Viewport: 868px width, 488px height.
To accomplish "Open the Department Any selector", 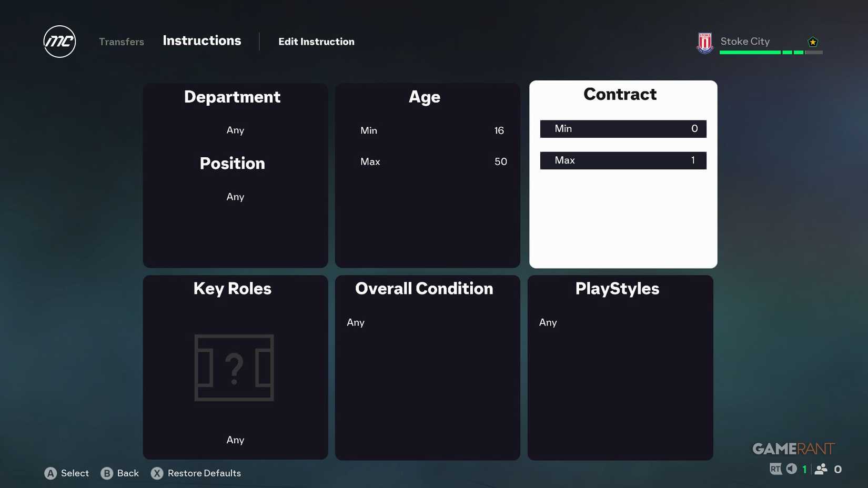I will (235, 130).
